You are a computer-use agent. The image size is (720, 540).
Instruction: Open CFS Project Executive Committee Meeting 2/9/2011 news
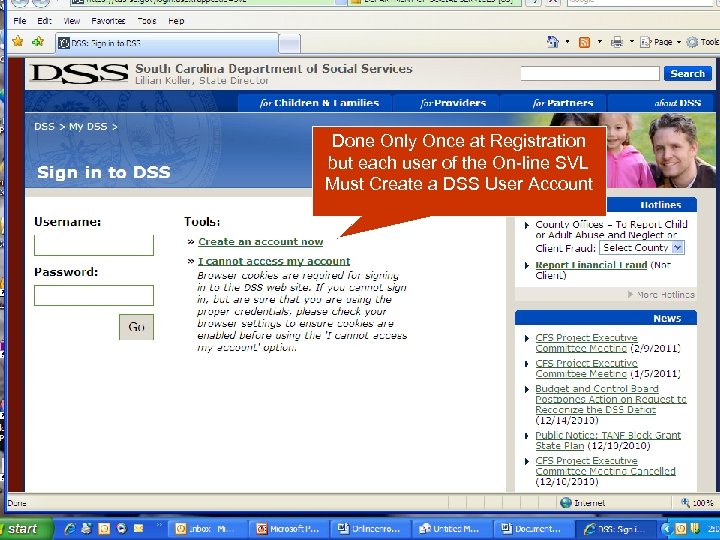(x=586, y=343)
